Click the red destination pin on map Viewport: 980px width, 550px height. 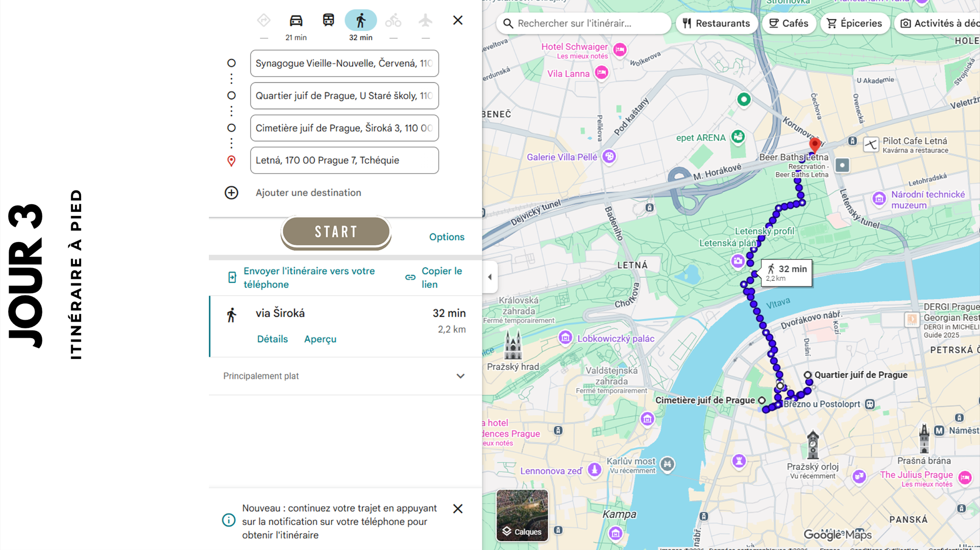point(815,145)
